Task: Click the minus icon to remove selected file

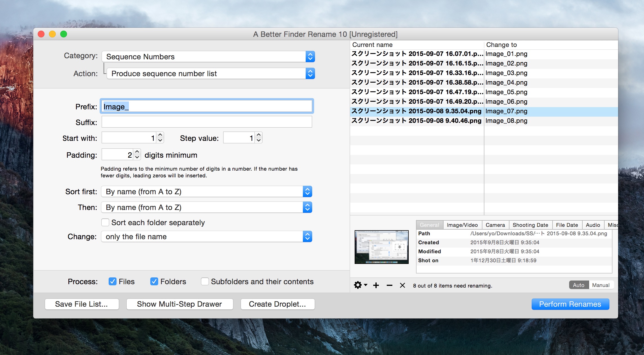Action: [x=390, y=285]
